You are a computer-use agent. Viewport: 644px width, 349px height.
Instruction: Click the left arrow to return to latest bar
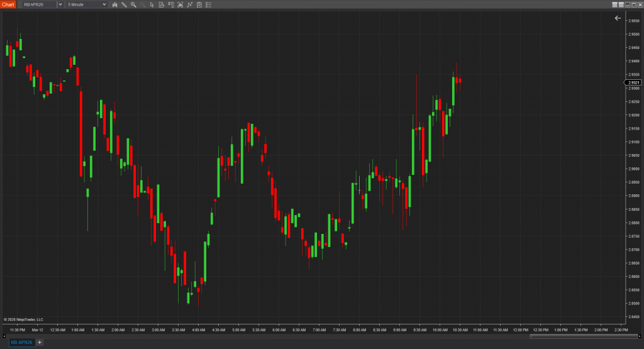pos(617,18)
